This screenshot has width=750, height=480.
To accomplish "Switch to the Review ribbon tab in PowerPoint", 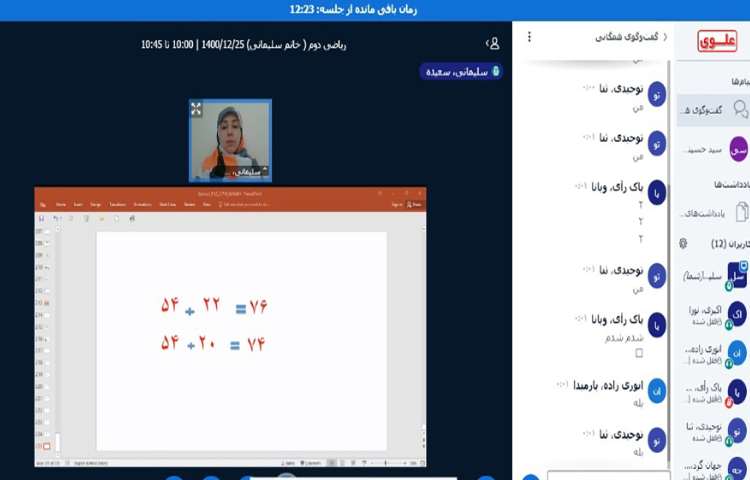I will pyautogui.click(x=189, y=205).
